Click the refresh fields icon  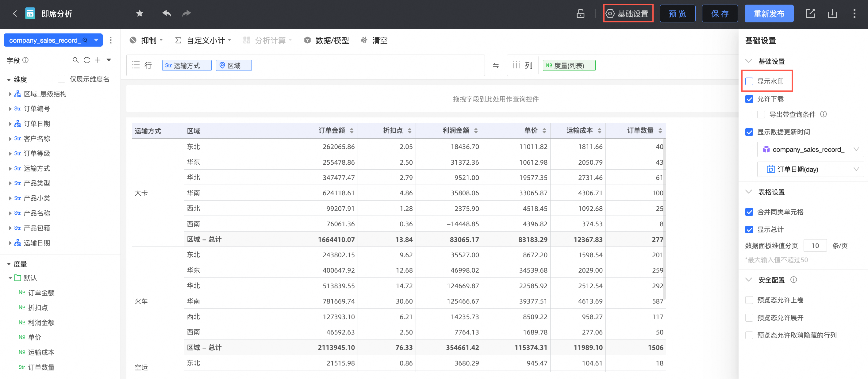tap(86, 60)
